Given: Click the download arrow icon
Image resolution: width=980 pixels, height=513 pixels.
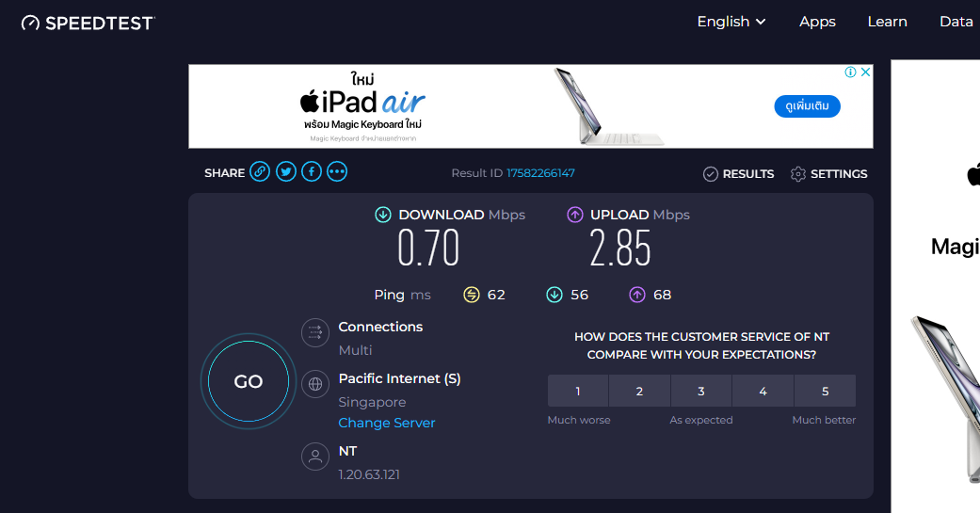Looking at the screenshot, I should [x=382, y=215].
